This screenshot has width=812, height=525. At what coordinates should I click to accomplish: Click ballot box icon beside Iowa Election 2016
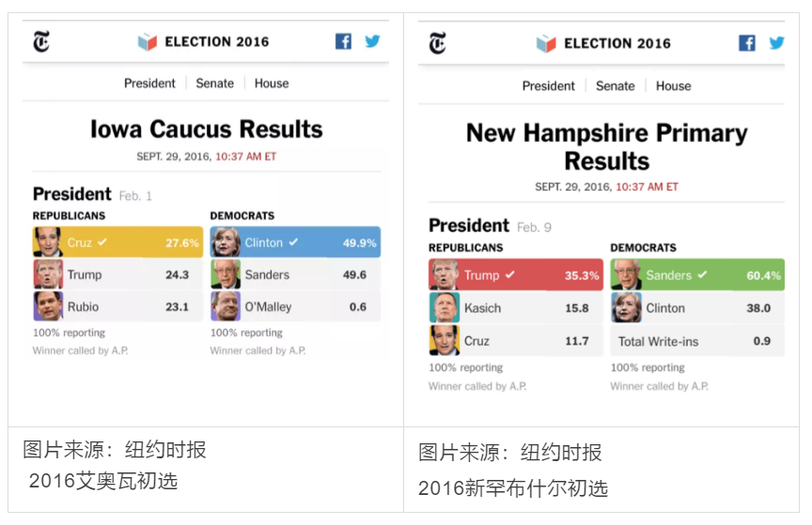point(147,41)
